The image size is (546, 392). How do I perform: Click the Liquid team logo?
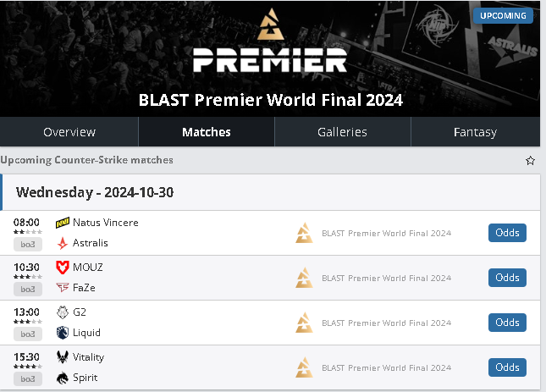pyautogui.click(x=62, y=333)
